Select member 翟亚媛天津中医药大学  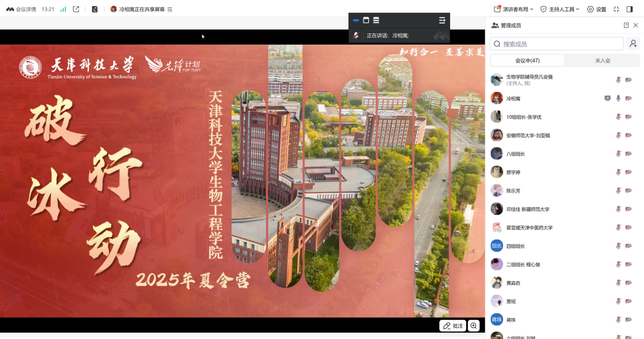(x=565, y=227)
